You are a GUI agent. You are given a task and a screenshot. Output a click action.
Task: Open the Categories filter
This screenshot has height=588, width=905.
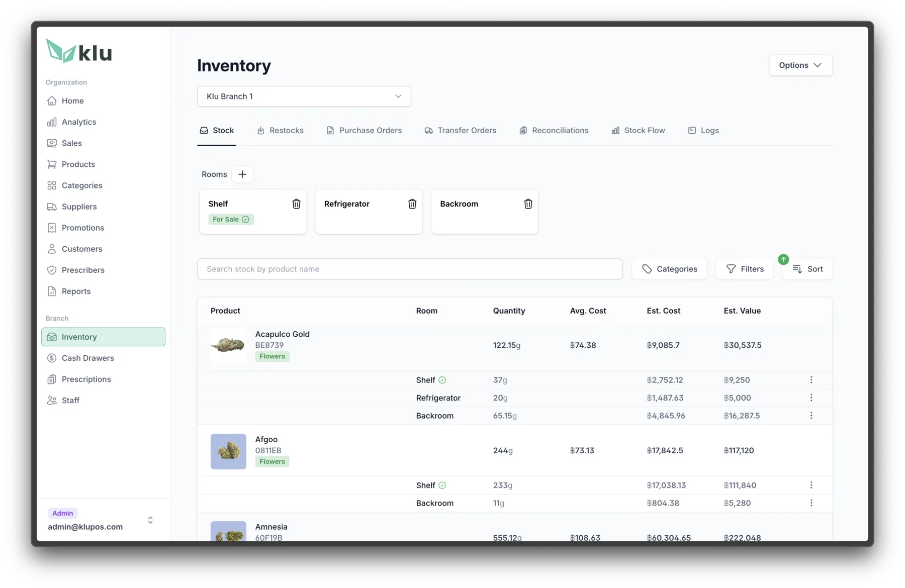pyautogui.click(x=669, y=269)
